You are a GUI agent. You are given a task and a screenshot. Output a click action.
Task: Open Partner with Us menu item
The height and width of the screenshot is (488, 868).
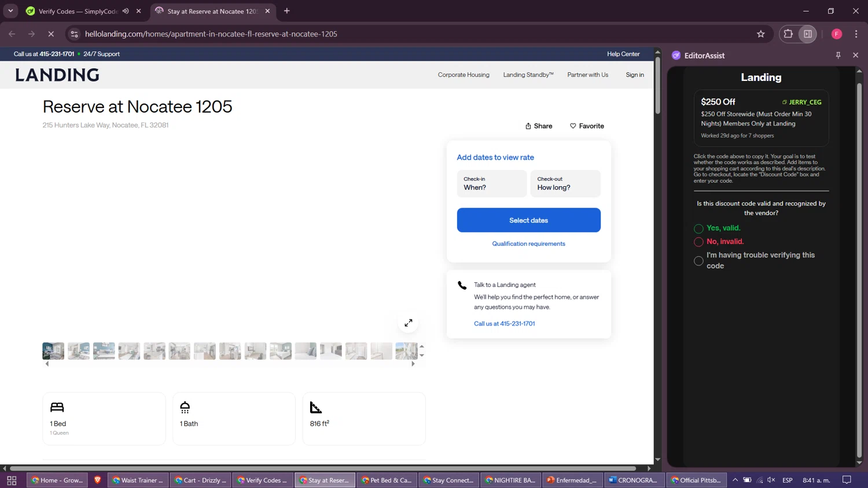coord(587,75)
